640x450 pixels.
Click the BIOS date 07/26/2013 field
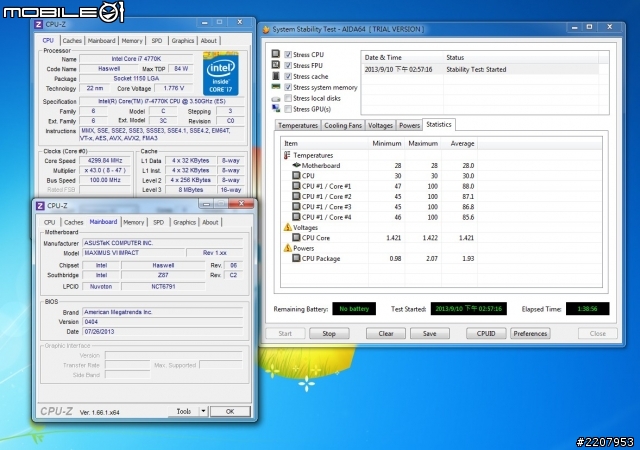tap(162, 332)
